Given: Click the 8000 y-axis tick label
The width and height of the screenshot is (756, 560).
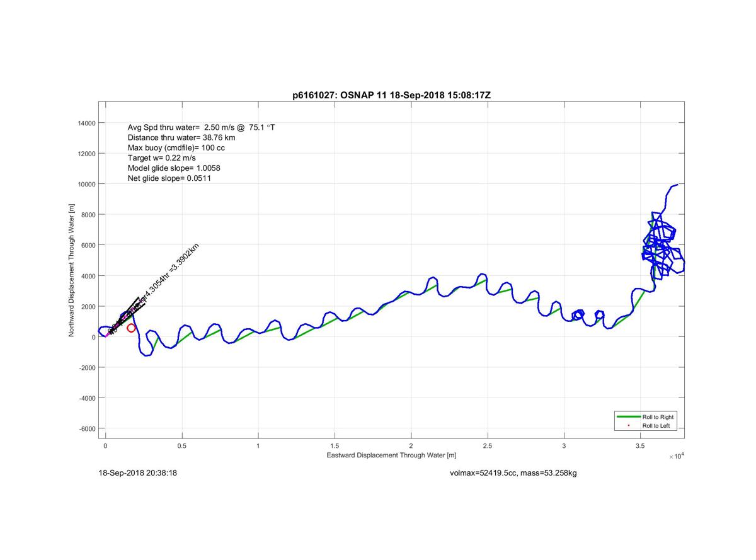Looking at the screenshot, I should 89,215.
